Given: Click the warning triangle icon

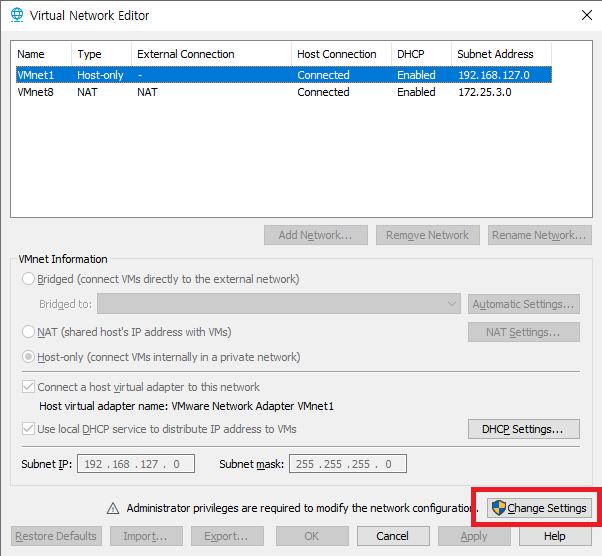Looking at the screenshot, I should (x=113, y=508).
